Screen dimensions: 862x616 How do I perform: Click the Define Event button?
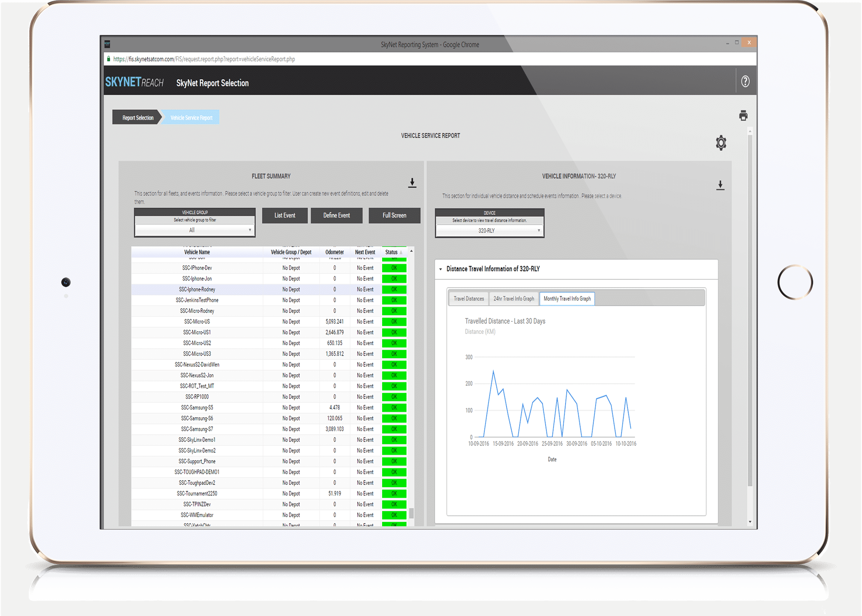[336, 215]
